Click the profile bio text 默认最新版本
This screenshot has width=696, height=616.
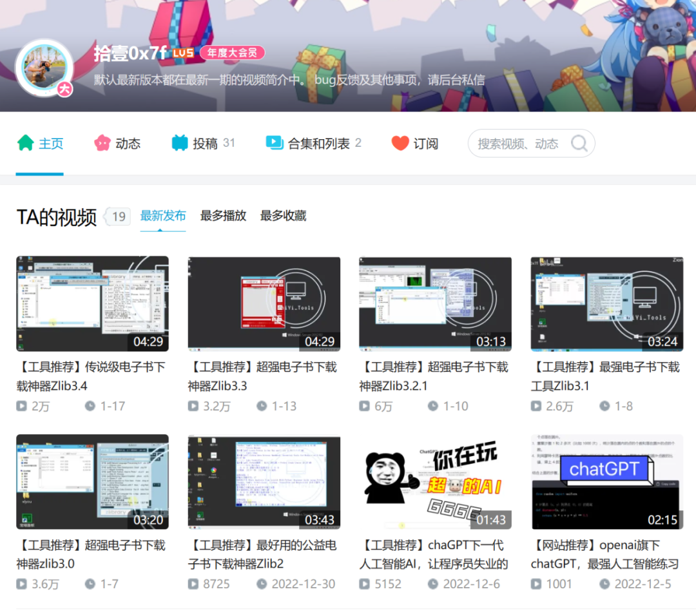(289, 81)
